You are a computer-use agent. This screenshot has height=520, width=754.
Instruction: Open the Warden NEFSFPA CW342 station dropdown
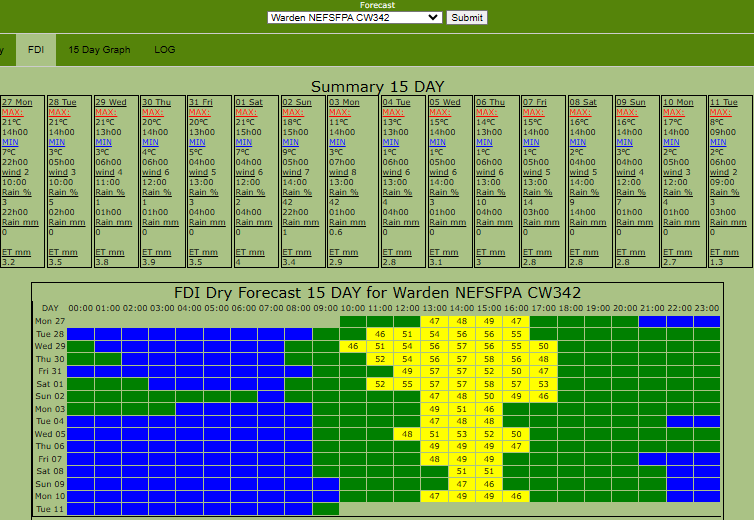pyautogui.click(x=354, y=17)
